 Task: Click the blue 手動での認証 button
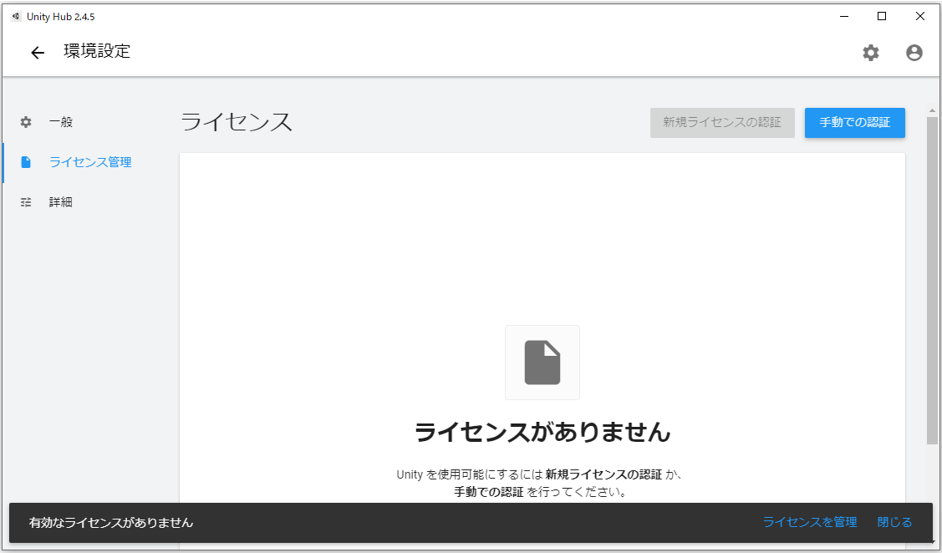pos(855,123)
